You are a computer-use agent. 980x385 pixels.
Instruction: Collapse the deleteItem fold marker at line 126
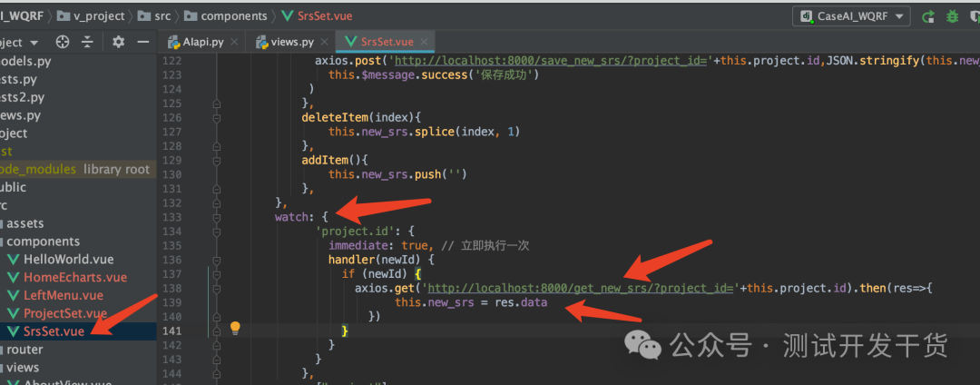[217, 117]
